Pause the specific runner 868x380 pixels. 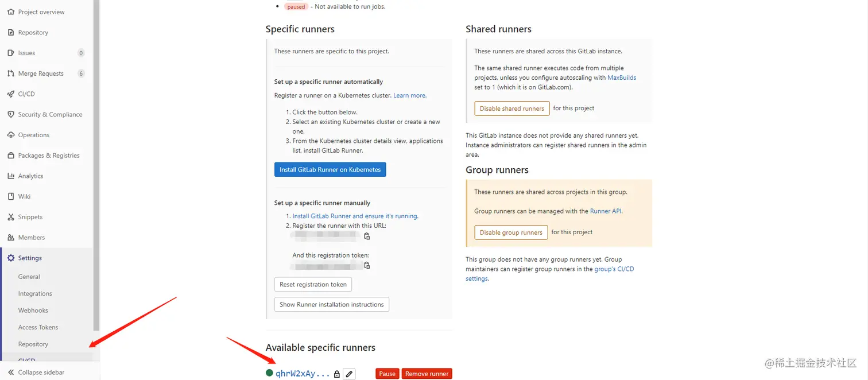pos(387,374)
